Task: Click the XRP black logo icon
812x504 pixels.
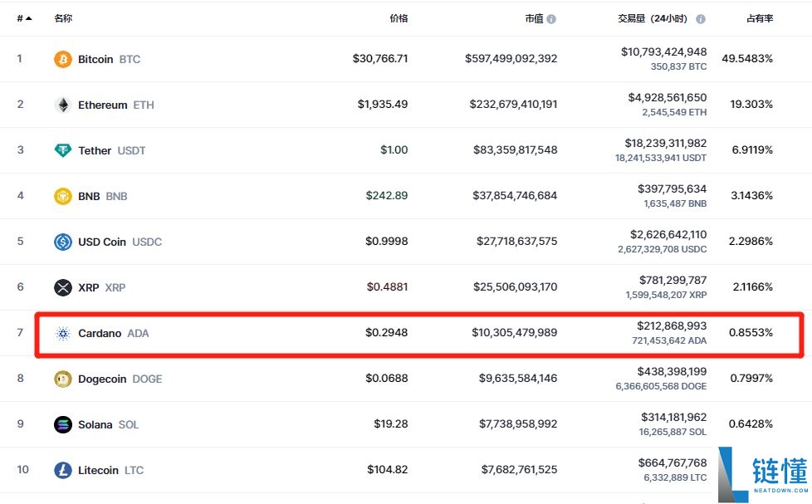Action: (62, 287)
